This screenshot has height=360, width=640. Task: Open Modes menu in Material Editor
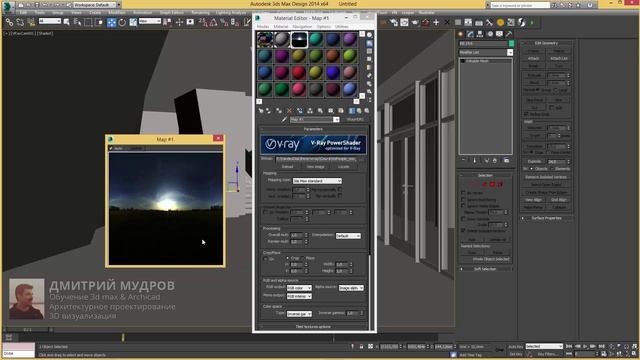click(263, 27)
